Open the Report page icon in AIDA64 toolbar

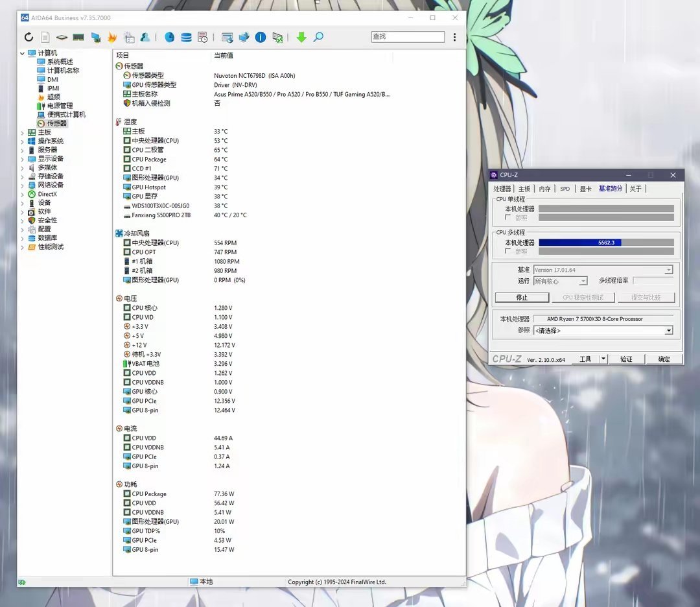[x=45, y=37]
